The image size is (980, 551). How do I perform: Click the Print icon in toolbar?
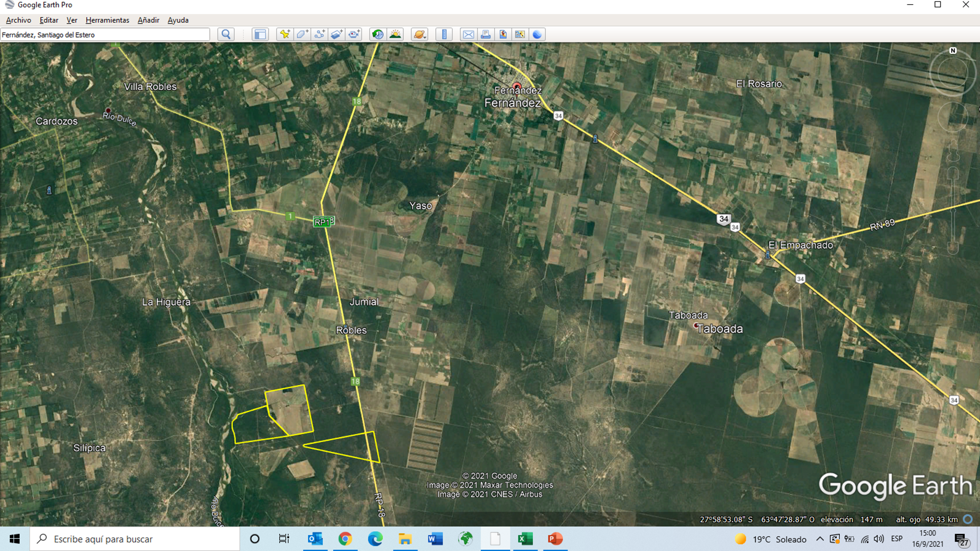click(486, 34)
